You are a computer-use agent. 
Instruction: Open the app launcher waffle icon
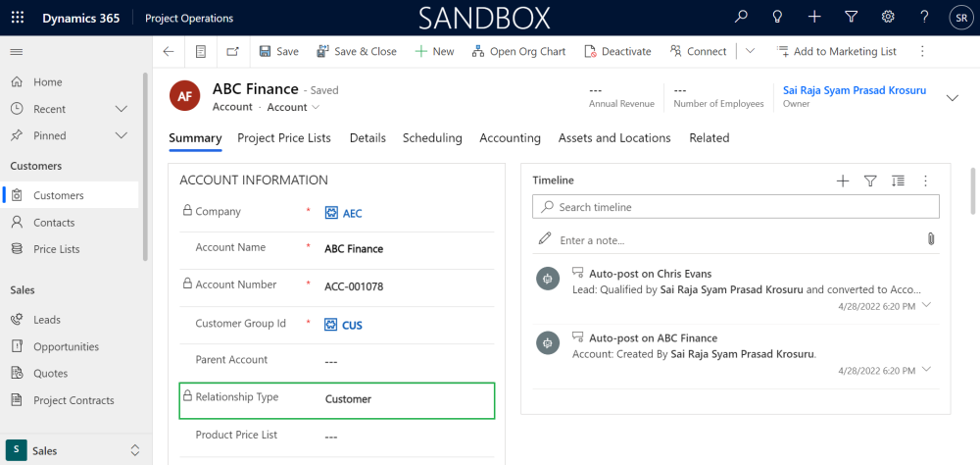[18, 18]
